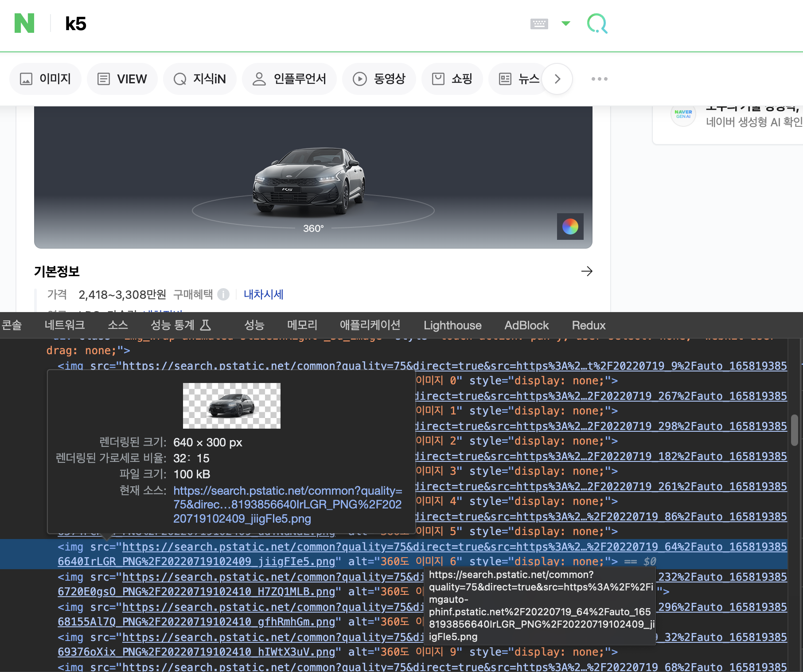This screenshot has width=803, height=672.
Task: Click the 이미지 2 style display none text
Action: click(543, 441)
